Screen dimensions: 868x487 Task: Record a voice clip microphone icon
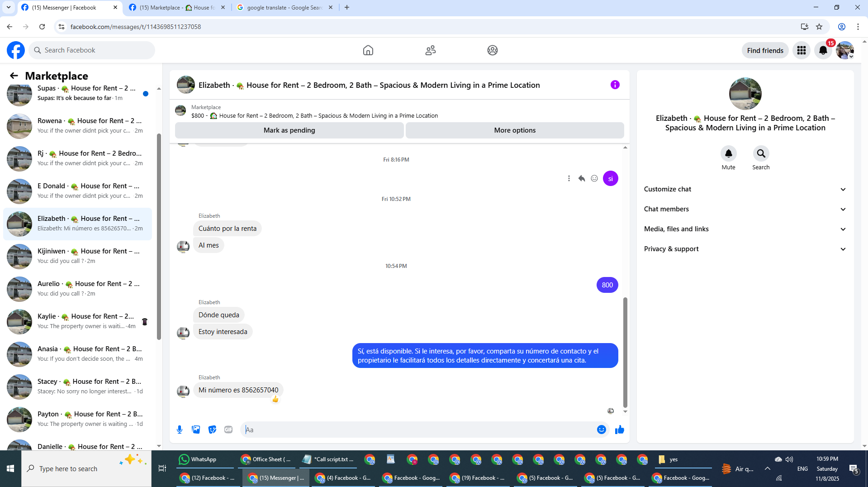pos(180,430)
